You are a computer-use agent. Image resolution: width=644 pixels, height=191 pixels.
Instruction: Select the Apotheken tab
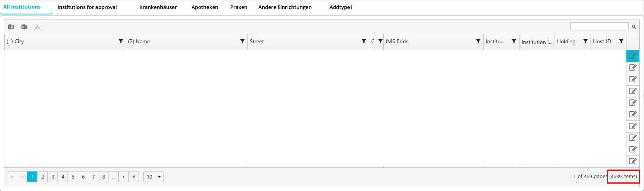tap(205, 7)
